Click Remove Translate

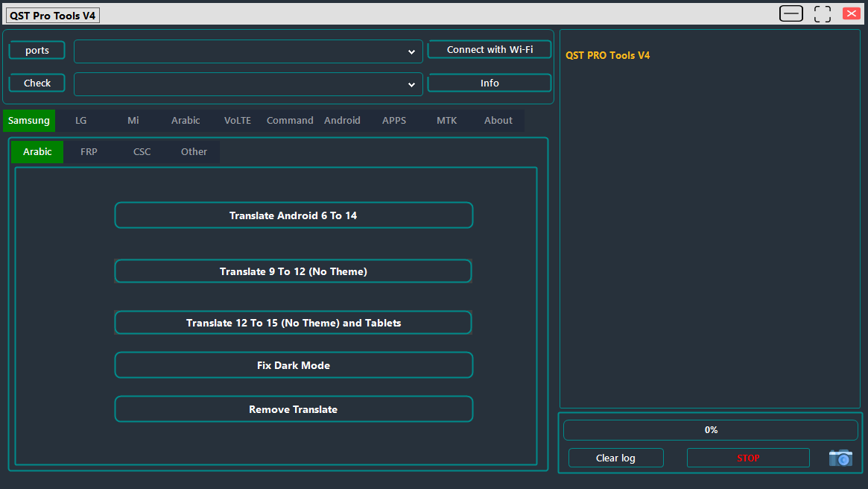(294, 408)
